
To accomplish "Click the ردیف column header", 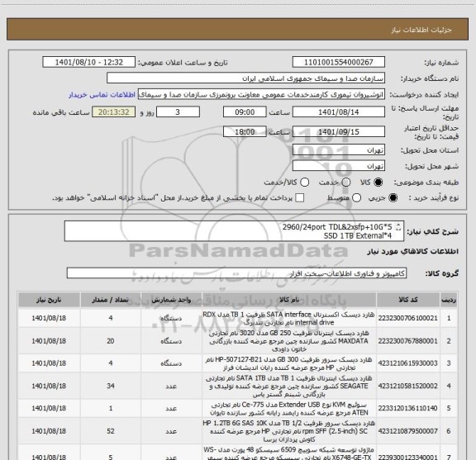I will pyautogui.click(x=449, y=300).
